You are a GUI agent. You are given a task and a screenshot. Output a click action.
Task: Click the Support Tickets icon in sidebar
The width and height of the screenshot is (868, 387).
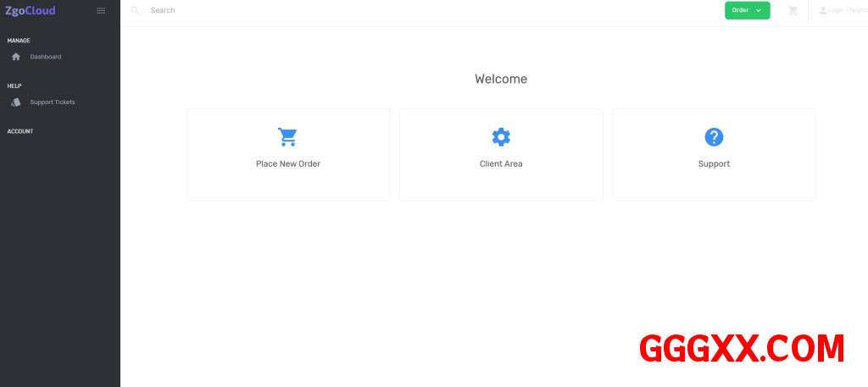coord(15,102)
